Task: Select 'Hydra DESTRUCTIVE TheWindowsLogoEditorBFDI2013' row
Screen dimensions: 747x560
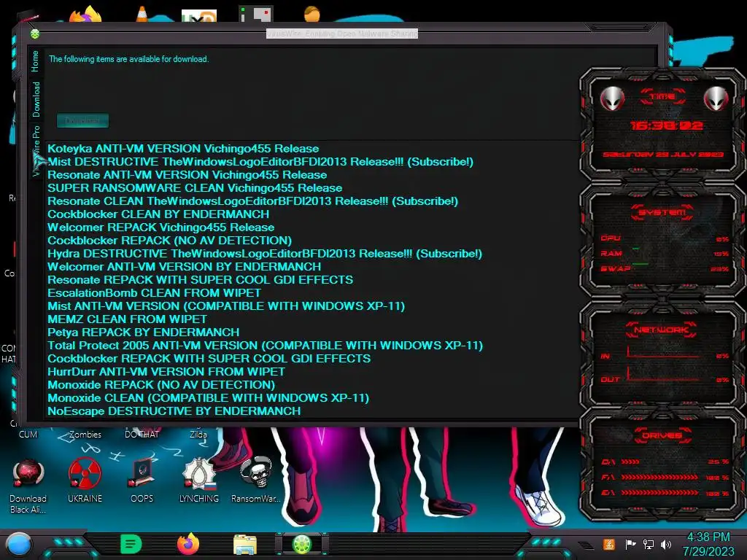Action: [x=265, y=253]
